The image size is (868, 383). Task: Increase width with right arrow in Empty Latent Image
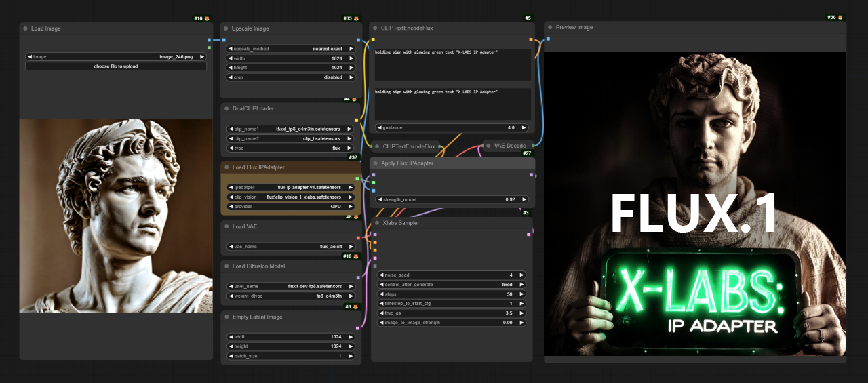(x=351, y=337)
